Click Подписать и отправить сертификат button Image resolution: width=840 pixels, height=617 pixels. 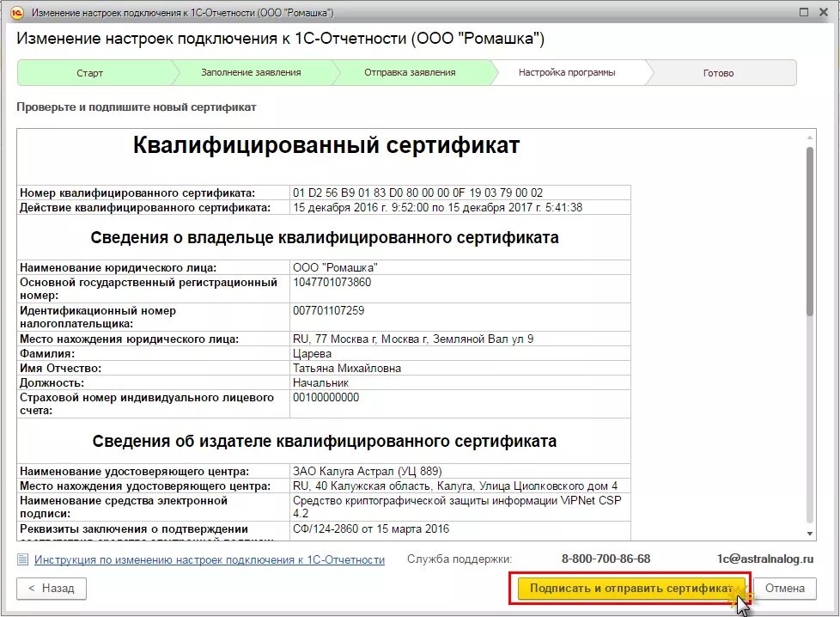click(x=631, y=589)
